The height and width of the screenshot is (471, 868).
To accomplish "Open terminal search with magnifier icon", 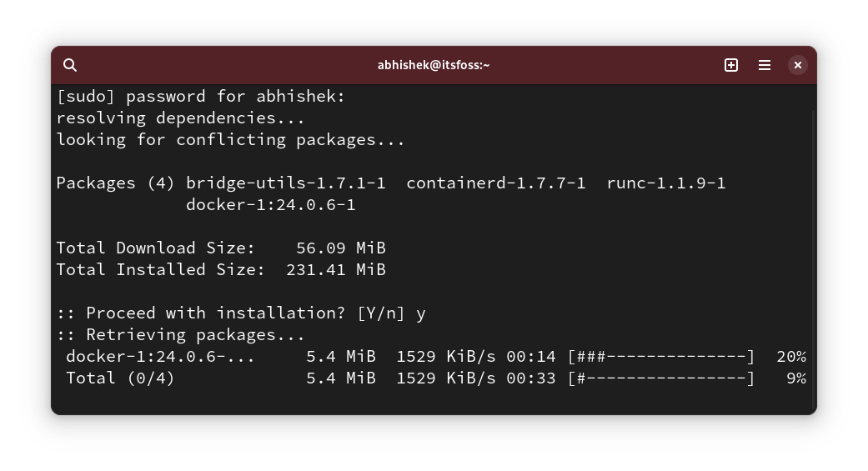I will coord(70,65).
